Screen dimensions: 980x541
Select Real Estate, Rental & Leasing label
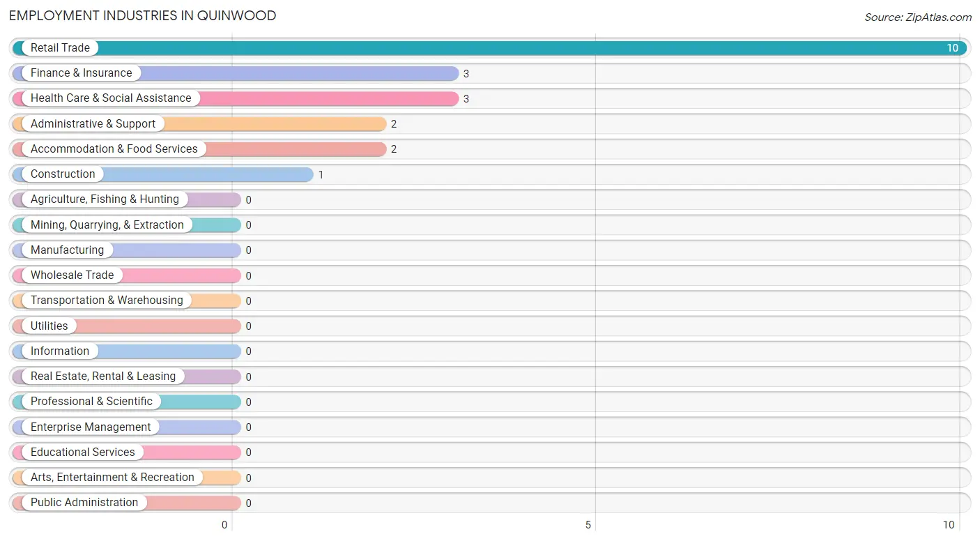click(103, 376)
